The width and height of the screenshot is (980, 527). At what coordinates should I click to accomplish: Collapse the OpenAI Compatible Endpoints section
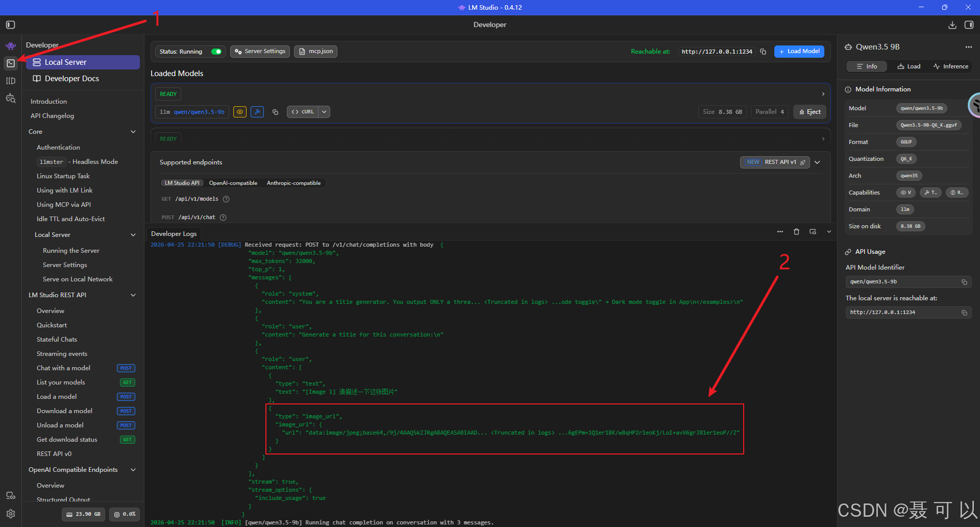pyautogui.click(x=133, y=470)
